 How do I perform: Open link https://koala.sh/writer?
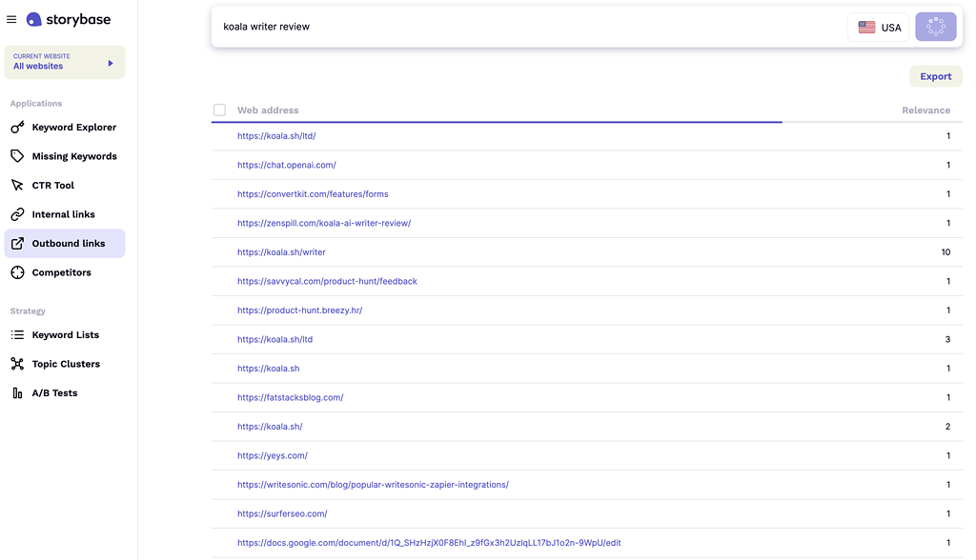pos(281,252)
